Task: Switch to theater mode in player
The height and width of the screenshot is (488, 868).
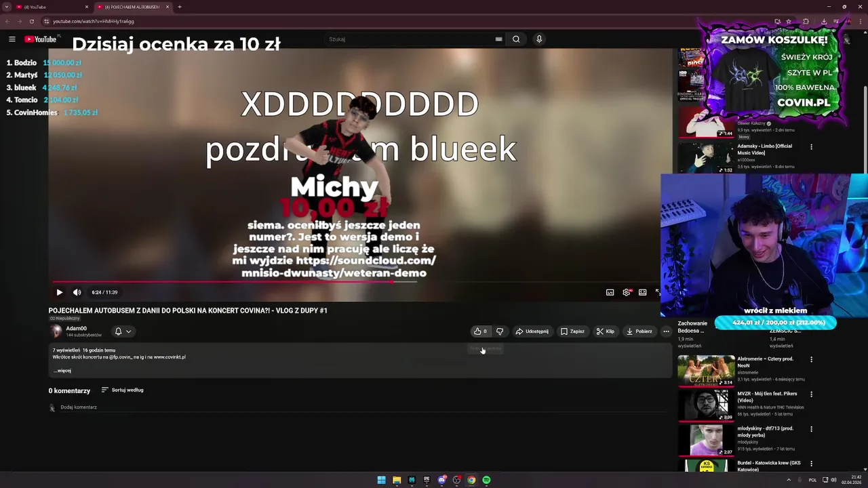Action: click(642, 292)
